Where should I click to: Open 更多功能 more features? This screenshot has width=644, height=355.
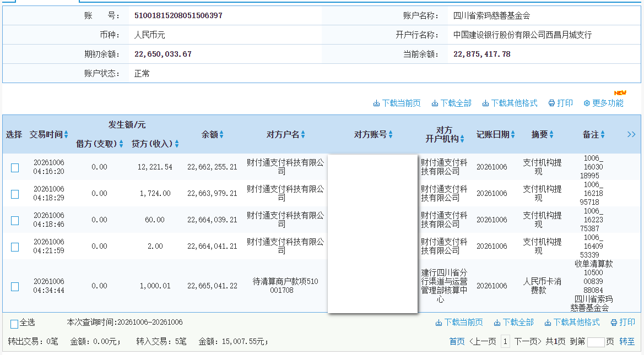point(604,103)
